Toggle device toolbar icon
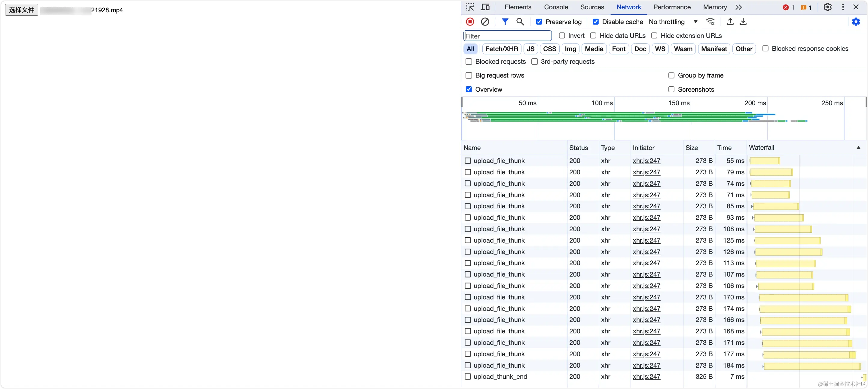Image resolution: width=868 pixels, height=389 pixels. [485, 7]
